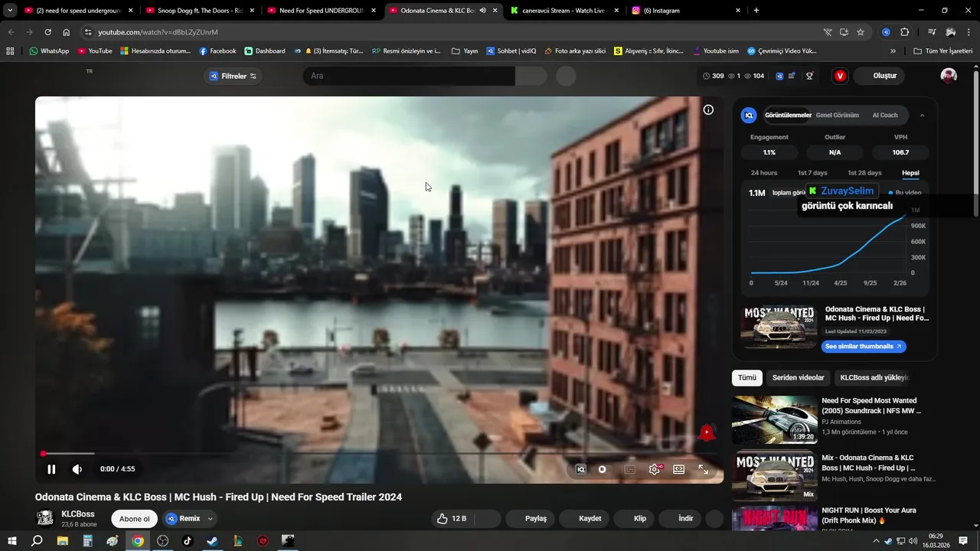Click the red notification bell on video
The width and height of the screenshot is (980, 551).
pos(707,433)
